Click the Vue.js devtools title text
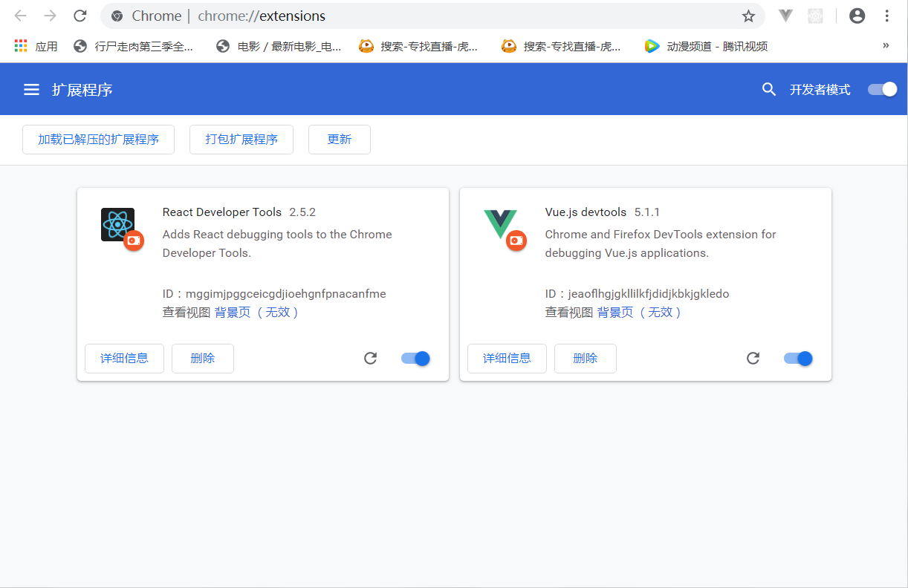908x588 pixels. tap(586, 212)
